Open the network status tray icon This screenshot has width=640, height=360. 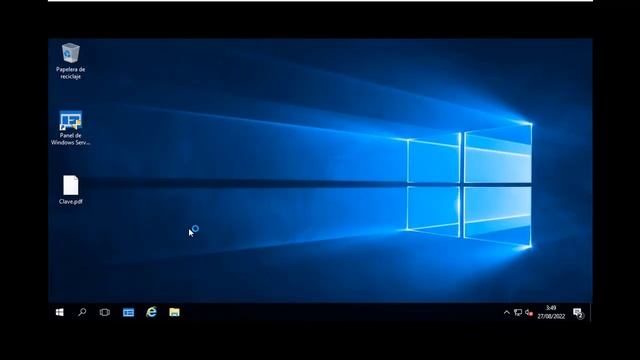coord(518,313)
